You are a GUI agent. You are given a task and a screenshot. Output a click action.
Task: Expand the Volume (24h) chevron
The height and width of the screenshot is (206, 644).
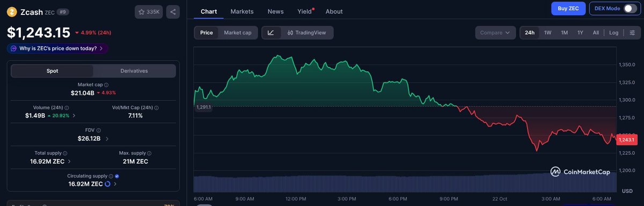click(x=74, y=115)
